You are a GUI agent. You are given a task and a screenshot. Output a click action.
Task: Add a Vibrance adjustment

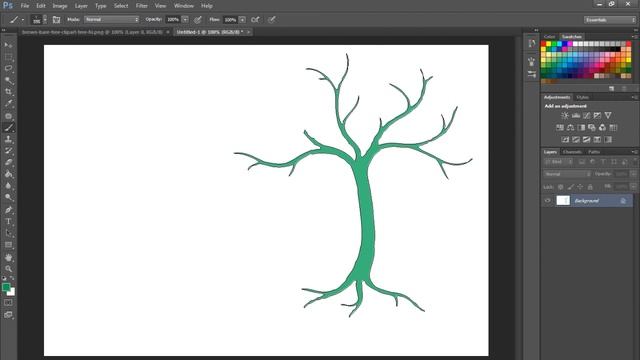pyautogui.click(x=608, y=116)
